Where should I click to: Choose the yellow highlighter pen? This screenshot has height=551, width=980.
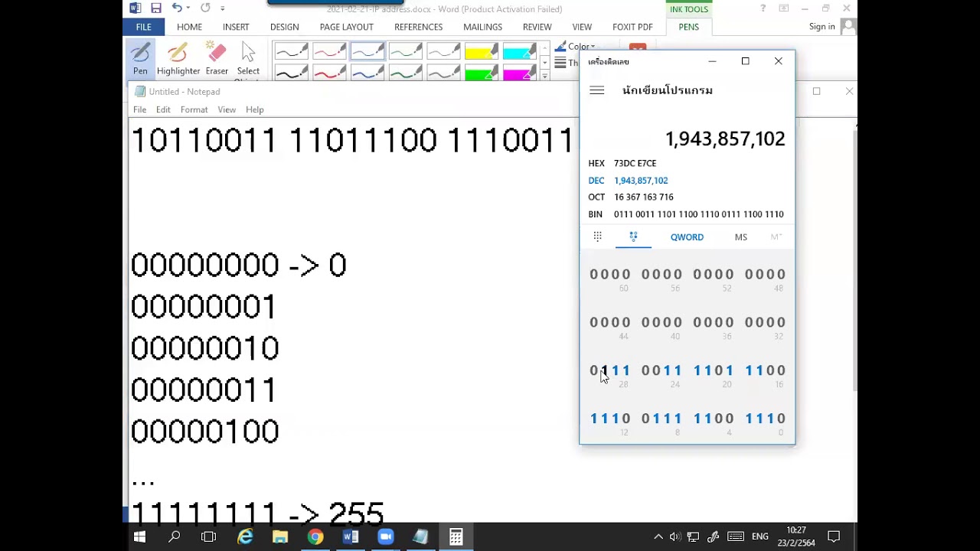(482, 51)
